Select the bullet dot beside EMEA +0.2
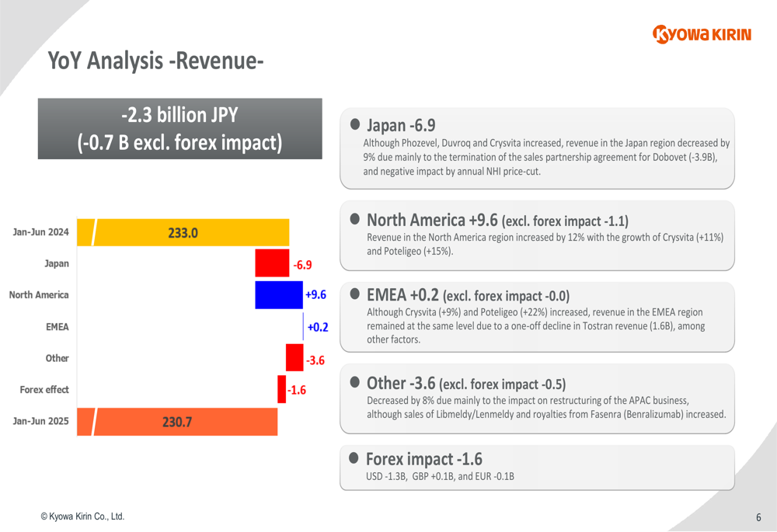 (355, 294)
